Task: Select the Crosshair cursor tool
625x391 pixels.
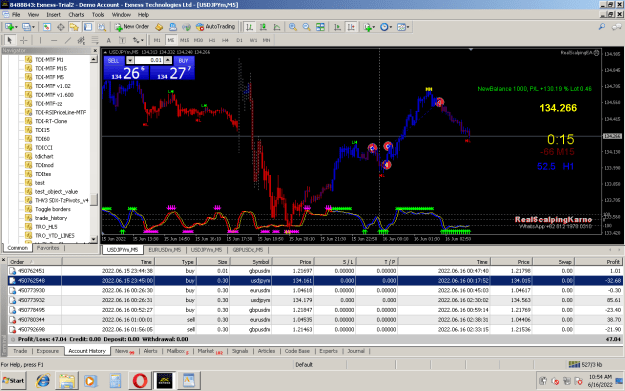Action: coord(24,40)
